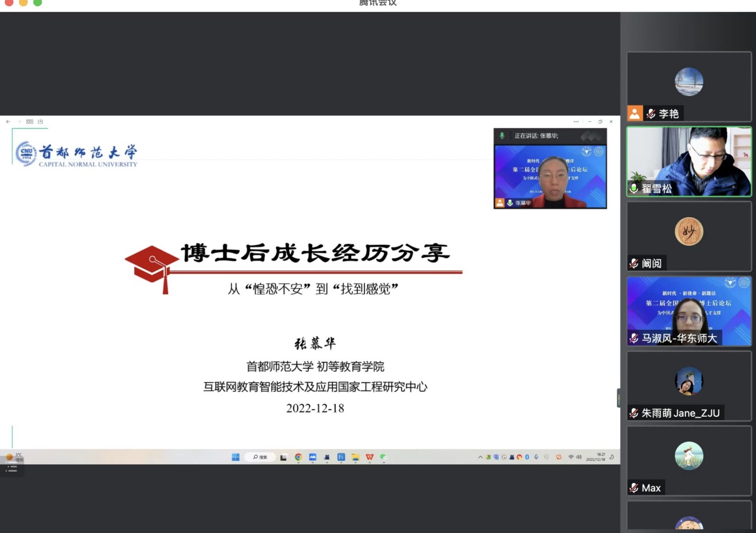Click the list icon at bottom-left corner
Viewport: 756px width, 533px height.
click(11, 469)
